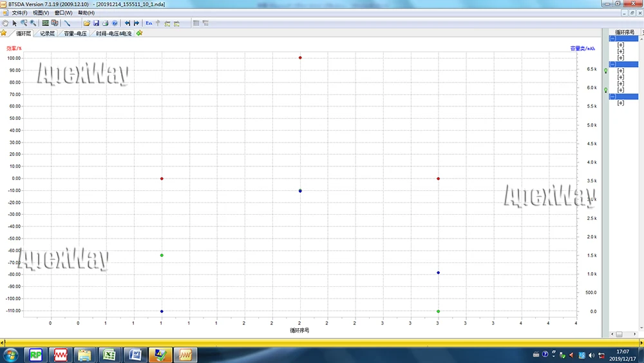Toggle the upper green lightbulb indicator
This screenshot has width=644, height=363.
tap(605, 71)
